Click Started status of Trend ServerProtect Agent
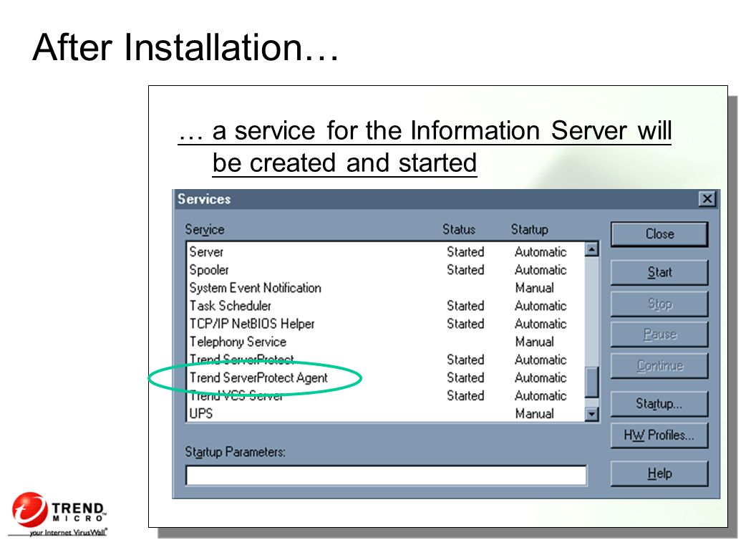 click(x=465, y=377)
